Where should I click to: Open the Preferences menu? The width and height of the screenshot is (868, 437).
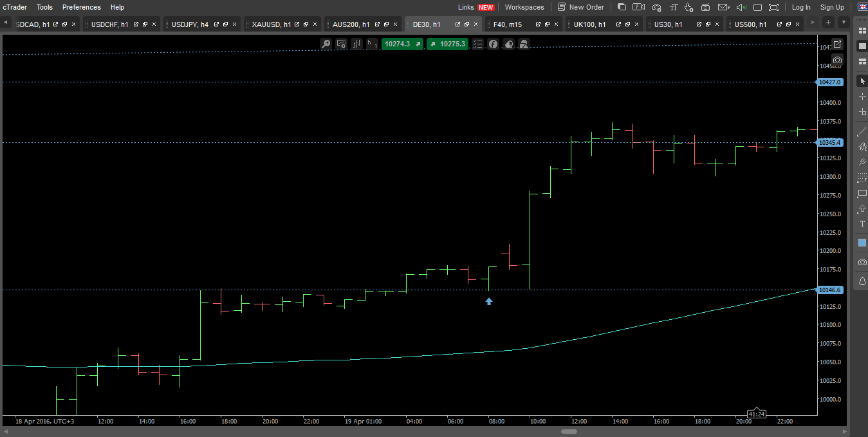point(82,7)
